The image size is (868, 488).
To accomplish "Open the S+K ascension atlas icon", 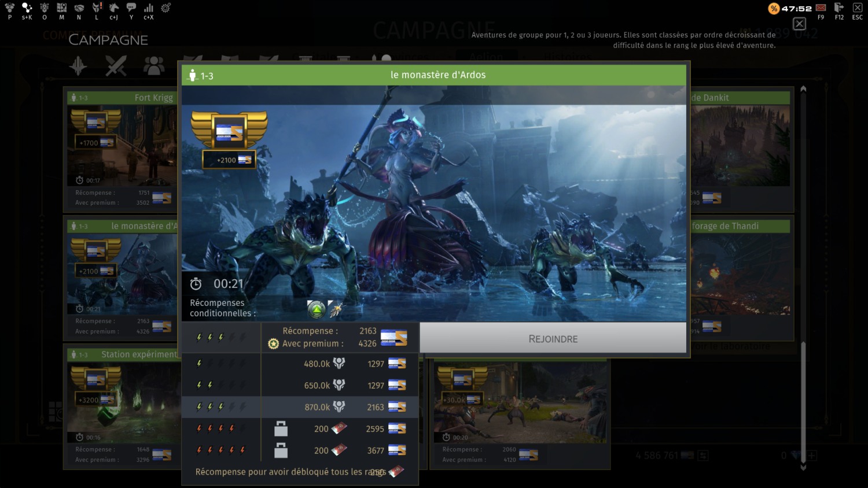I will [27, 8].
